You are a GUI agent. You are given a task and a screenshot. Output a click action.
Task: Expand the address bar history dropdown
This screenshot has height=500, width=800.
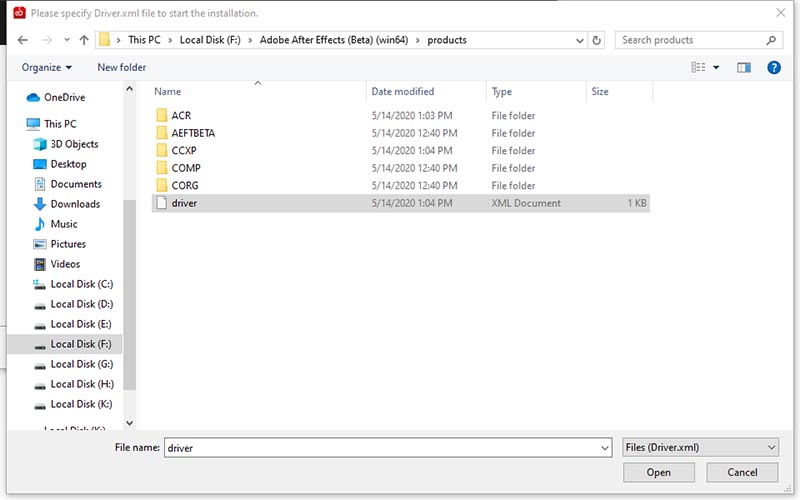[x=580, y=40]
